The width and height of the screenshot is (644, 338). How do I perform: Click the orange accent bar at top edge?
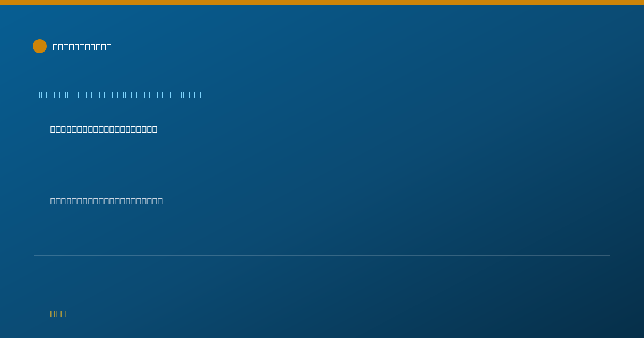pos(322,3)
